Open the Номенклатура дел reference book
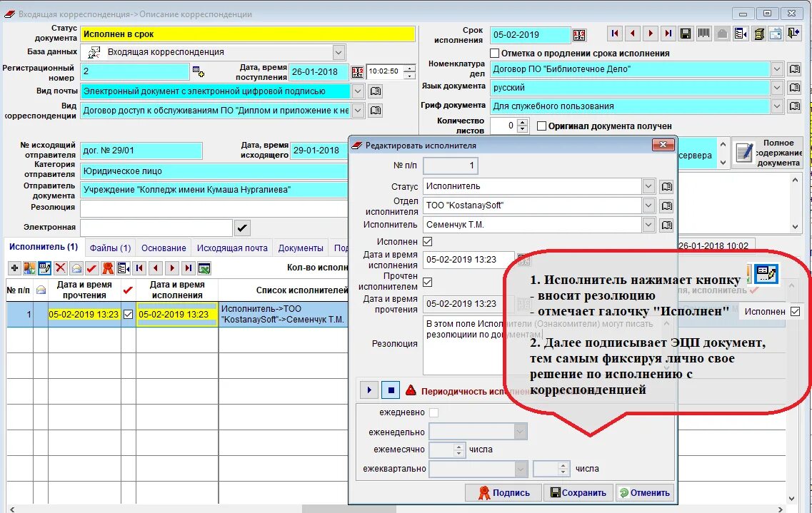 795,68
